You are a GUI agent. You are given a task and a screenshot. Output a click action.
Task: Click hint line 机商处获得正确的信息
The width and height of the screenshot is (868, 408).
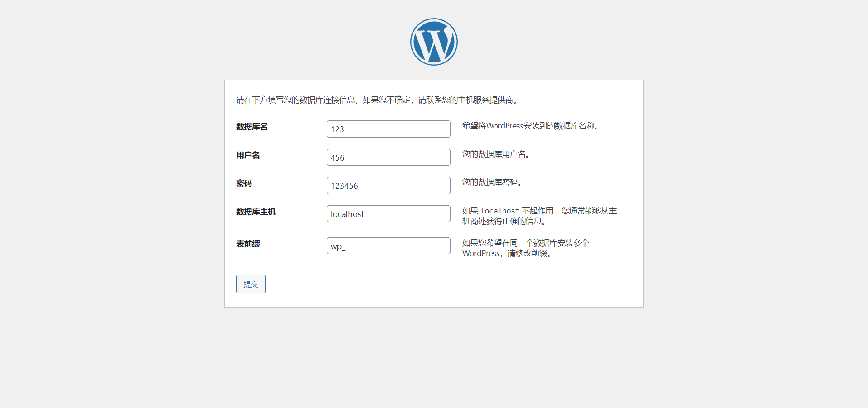503,221
